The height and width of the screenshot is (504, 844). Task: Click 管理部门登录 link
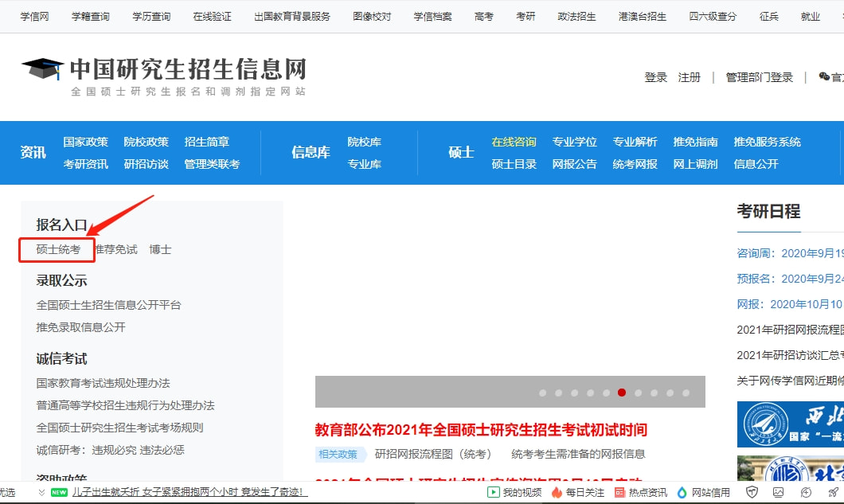click(x=760, y=77)
